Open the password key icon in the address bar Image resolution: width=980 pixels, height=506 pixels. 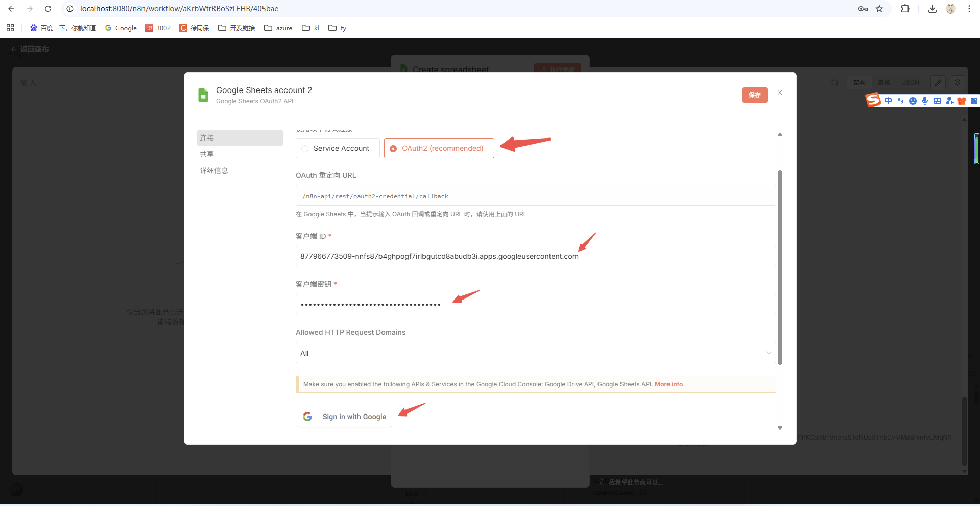863,9
